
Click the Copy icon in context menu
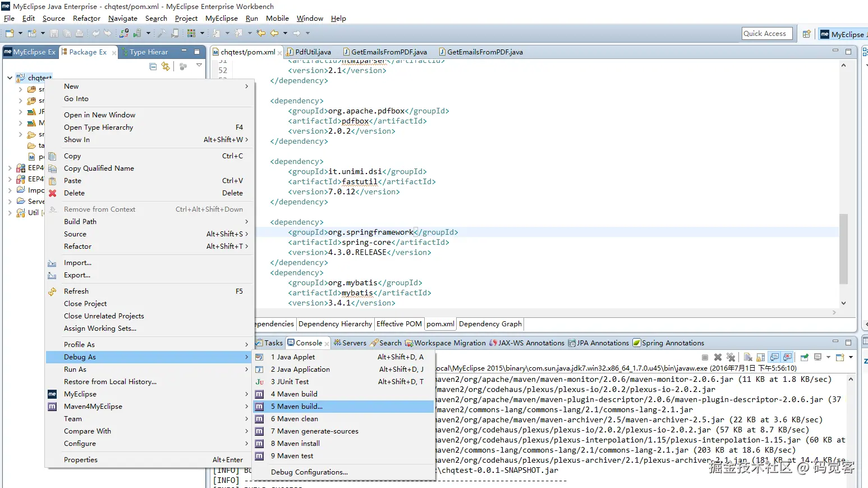click(53, 156)
